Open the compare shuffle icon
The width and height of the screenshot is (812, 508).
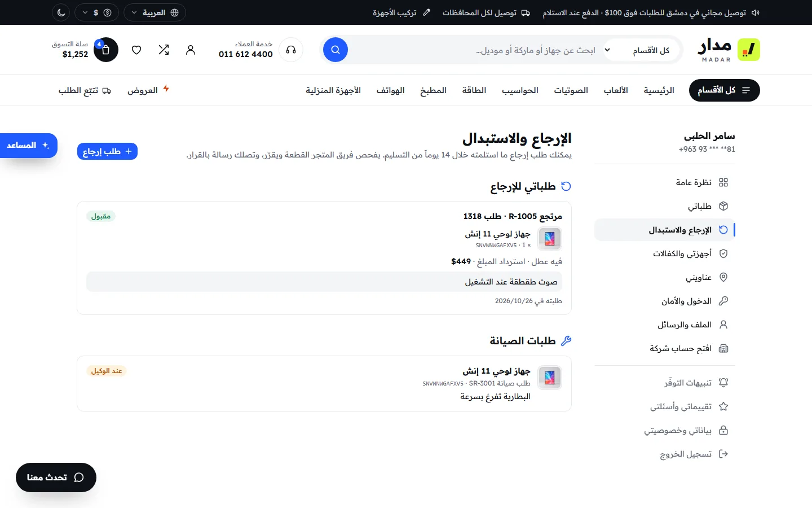click(x=164, y=50)
